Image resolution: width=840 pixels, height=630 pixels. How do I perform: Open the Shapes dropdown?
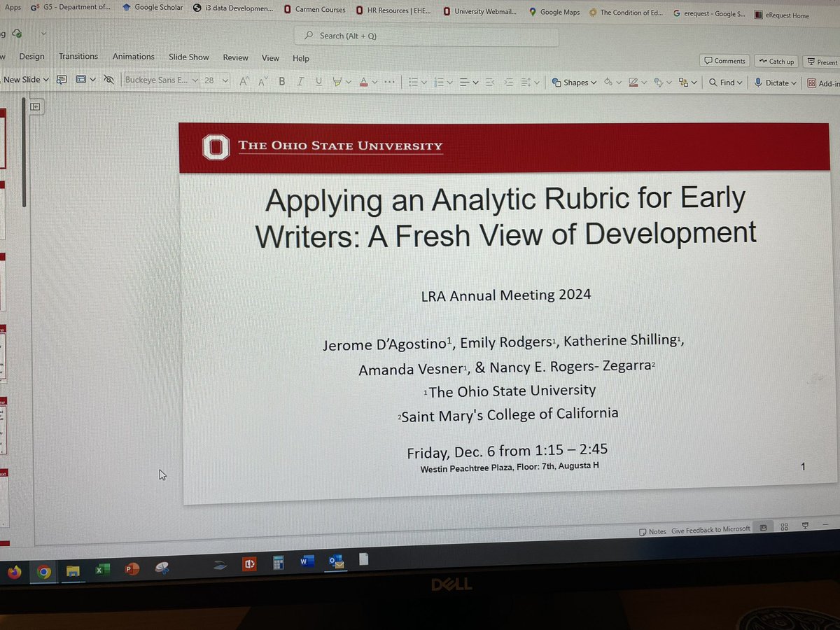click(575, 82)
